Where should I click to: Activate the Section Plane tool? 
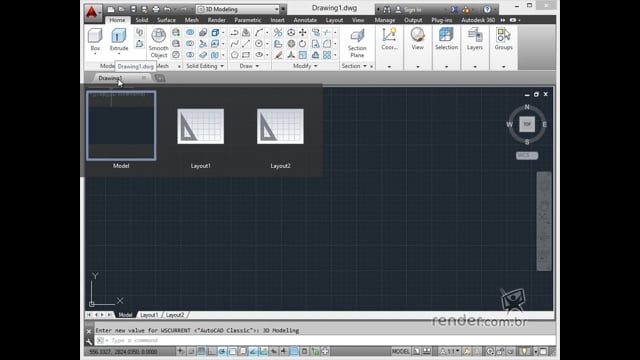[x=357, y=43]
